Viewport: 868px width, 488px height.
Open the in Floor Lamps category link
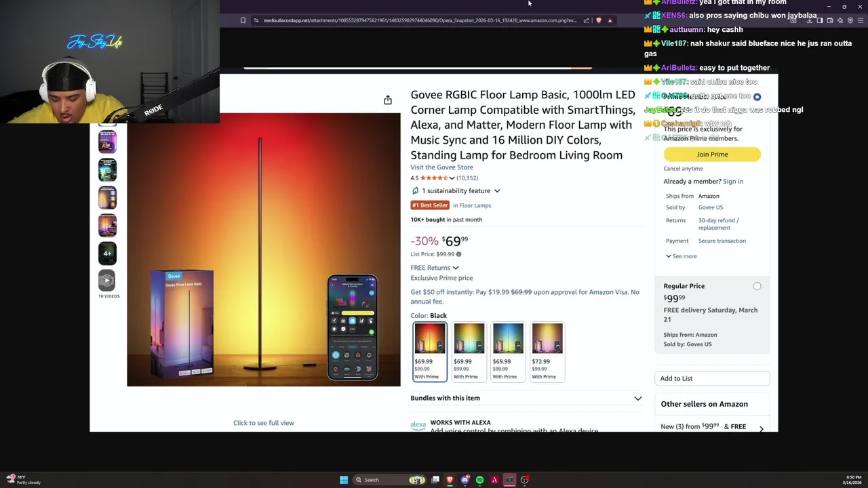tap(472, 205)
